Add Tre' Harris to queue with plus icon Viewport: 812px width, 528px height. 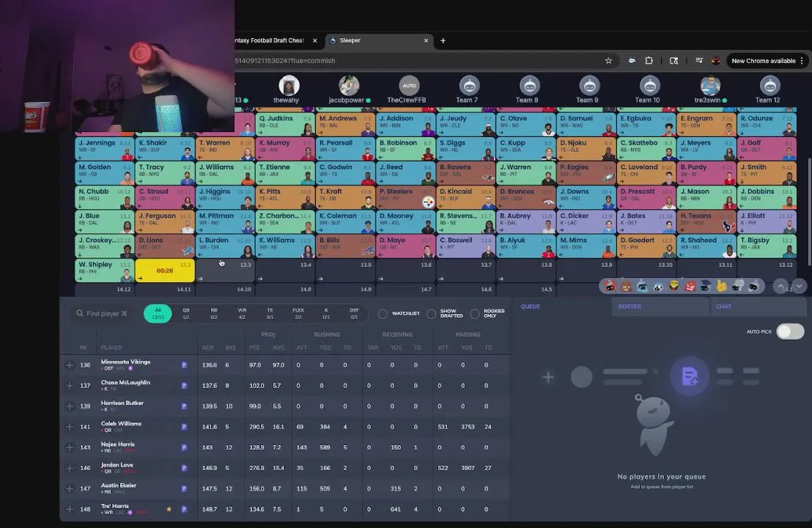pos(70,510)
